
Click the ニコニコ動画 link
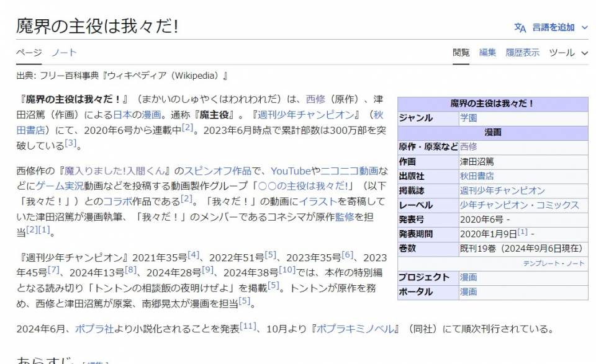click(351, 171)
